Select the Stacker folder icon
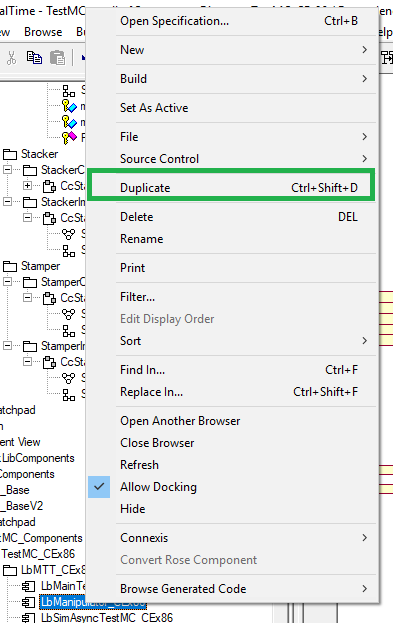Screen dimensions: 393x623 tap(10, 154)
